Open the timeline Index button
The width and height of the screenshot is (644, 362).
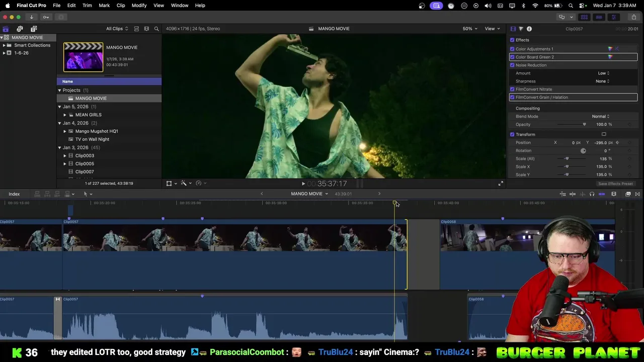pyautogui.click(x=14, y=194)
